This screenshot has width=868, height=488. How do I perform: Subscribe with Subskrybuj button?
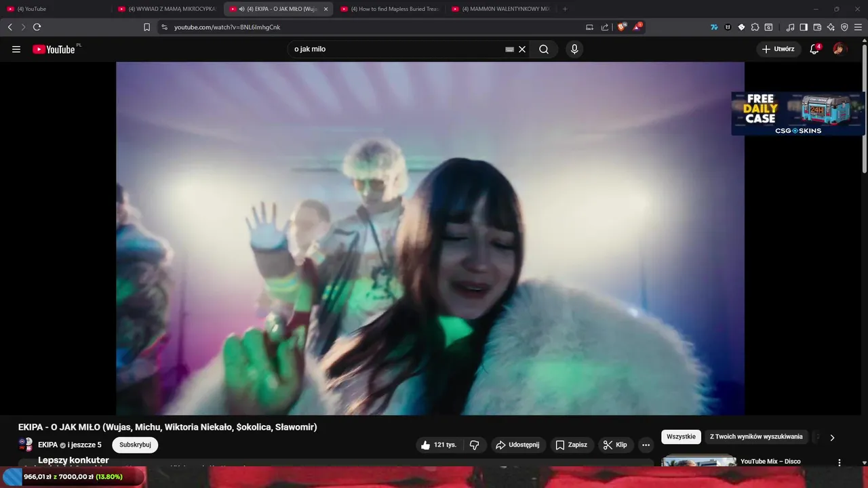pos(135,445)
